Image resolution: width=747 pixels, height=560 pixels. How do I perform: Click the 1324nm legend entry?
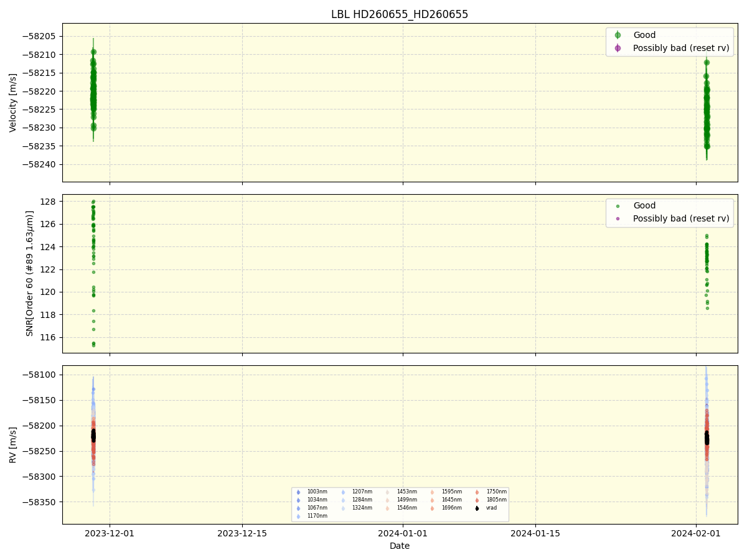(x=362, y=508)
